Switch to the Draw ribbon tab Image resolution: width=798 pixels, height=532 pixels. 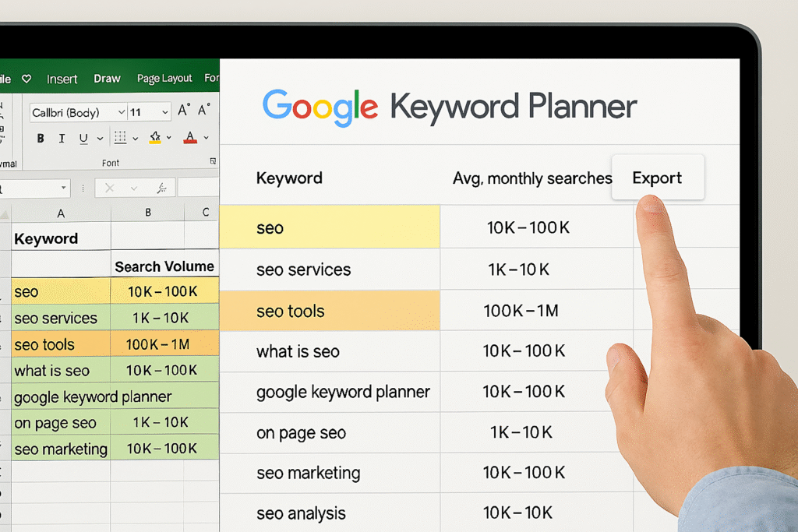pos(107,79)
